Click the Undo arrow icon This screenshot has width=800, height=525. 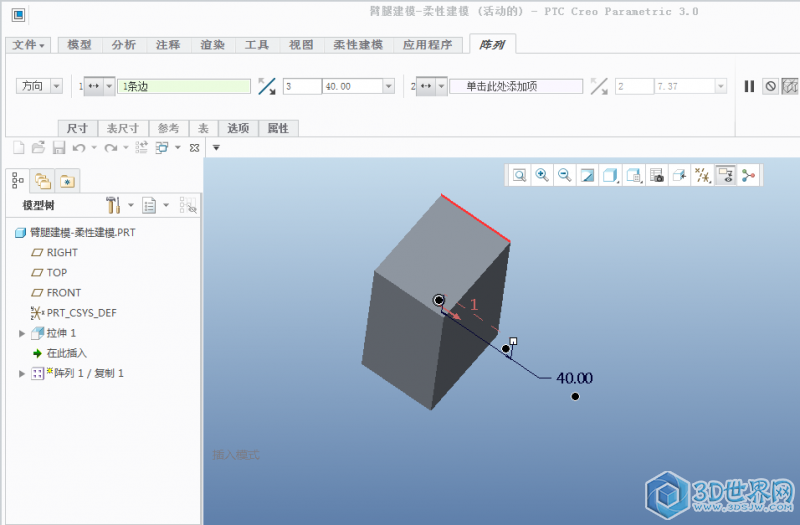79,148
